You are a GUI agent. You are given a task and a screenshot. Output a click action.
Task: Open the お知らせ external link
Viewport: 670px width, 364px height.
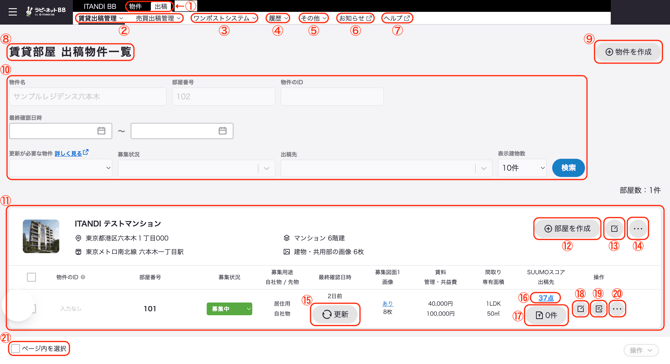coord(355,18)
